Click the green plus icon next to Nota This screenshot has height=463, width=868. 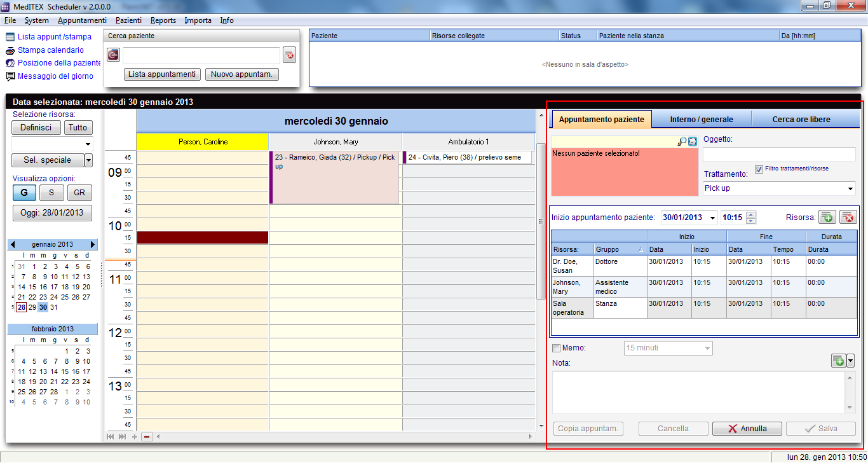[x=839, y=361]
